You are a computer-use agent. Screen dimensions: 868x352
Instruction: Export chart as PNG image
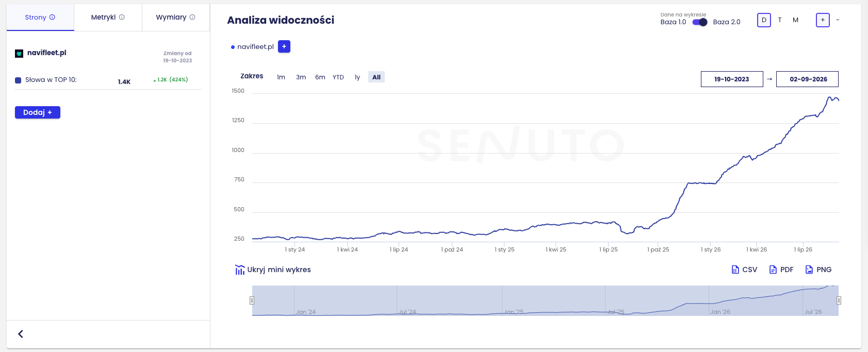click(x=818, y=270)
